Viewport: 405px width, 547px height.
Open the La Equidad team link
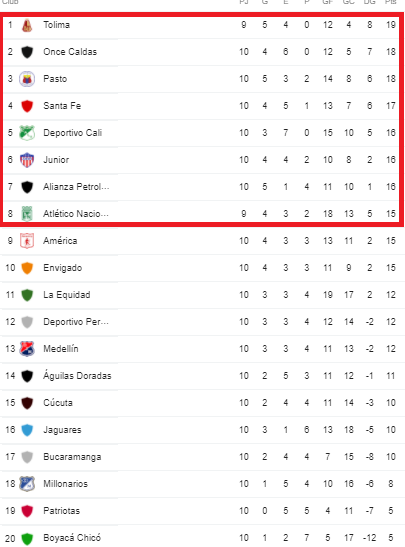pos(67,295)
